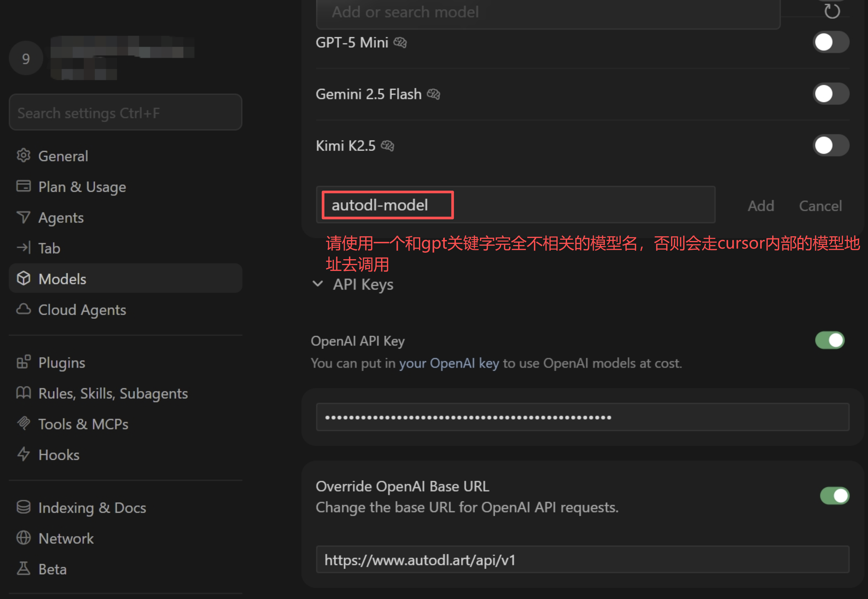Click the Cloud Agents cloud icon

coord(23,309)
